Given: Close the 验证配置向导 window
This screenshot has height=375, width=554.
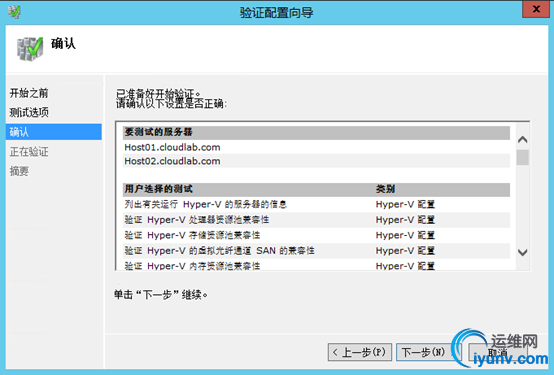Looking at the screenshot, I should coord(536,9).
